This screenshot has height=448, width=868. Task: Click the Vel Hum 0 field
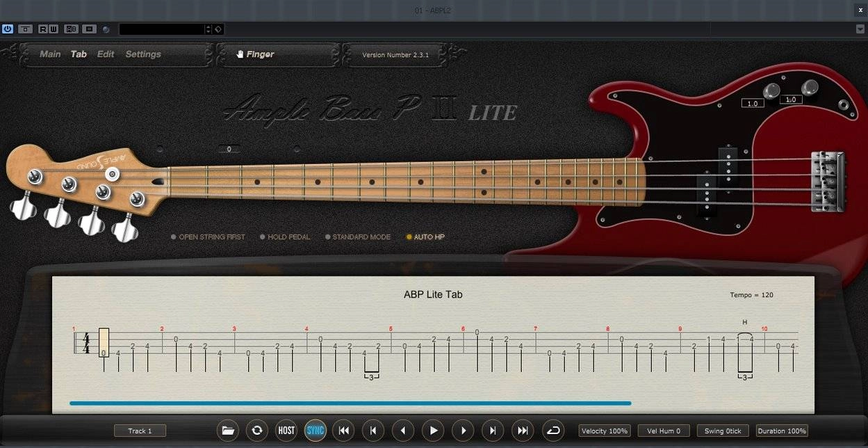[x=664, y=431]
